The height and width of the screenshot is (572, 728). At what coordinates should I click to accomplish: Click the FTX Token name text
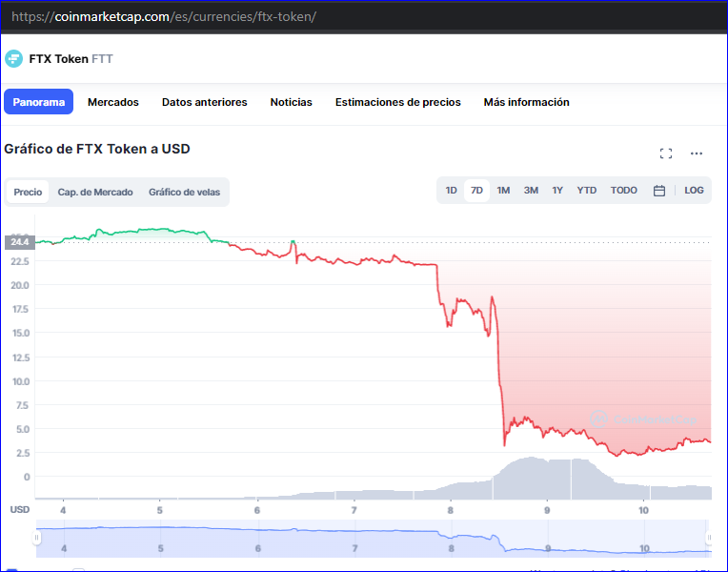coord(58,59)
